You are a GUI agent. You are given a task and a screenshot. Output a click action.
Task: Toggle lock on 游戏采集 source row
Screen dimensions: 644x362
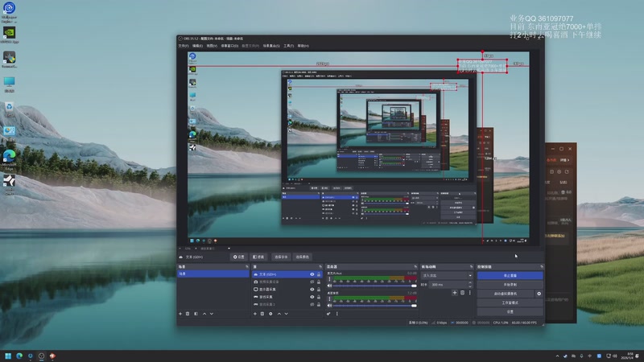pyautogui.click(x=319, y=297)
